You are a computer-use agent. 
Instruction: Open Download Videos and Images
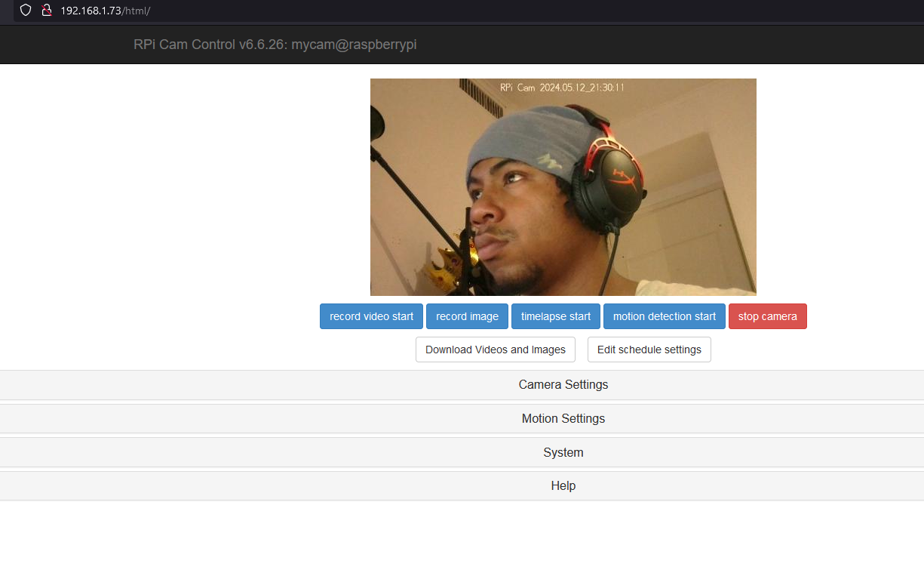click(495, 350)
